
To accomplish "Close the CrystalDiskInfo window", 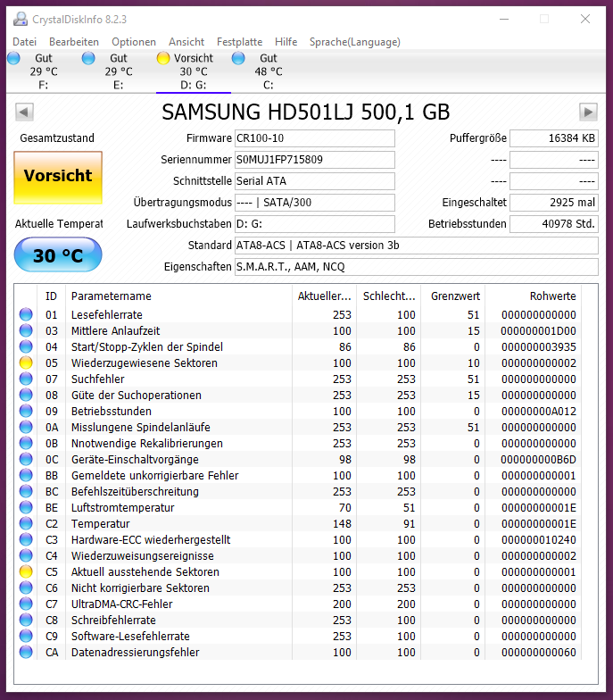I will tap(585, 19).
